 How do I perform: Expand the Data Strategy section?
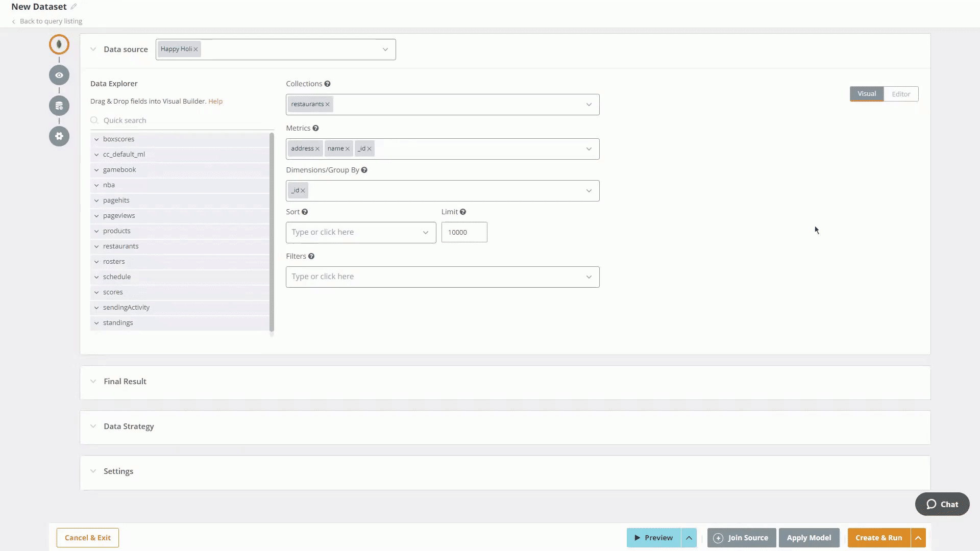point(128,427)
